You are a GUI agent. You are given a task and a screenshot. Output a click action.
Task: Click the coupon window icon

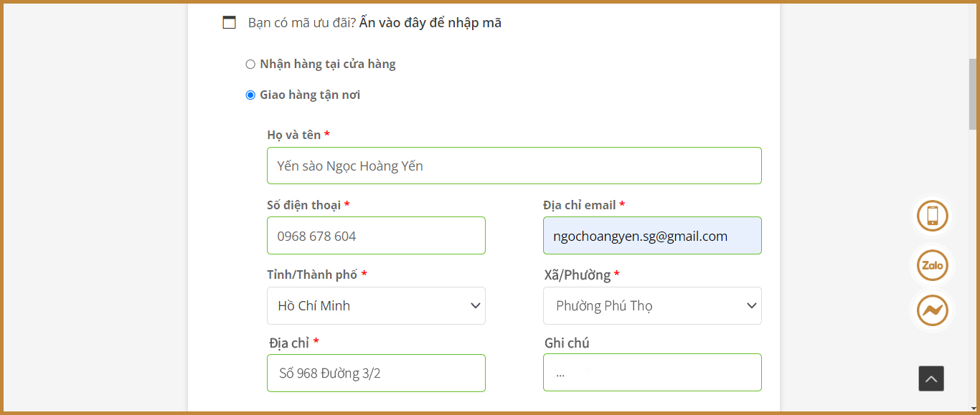pyautogui.click(x=230, y=23)
